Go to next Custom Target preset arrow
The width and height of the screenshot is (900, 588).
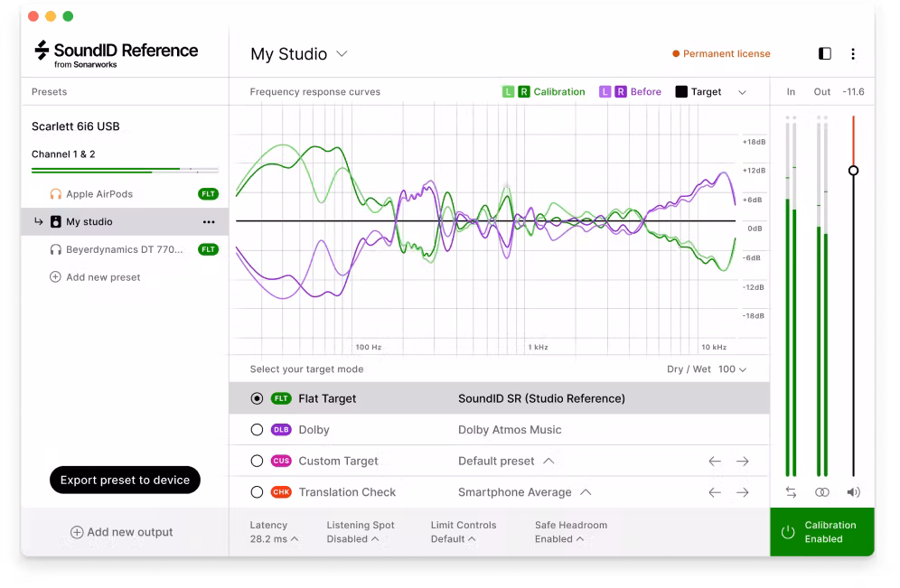pyautogui.click(x=742, y=462)
